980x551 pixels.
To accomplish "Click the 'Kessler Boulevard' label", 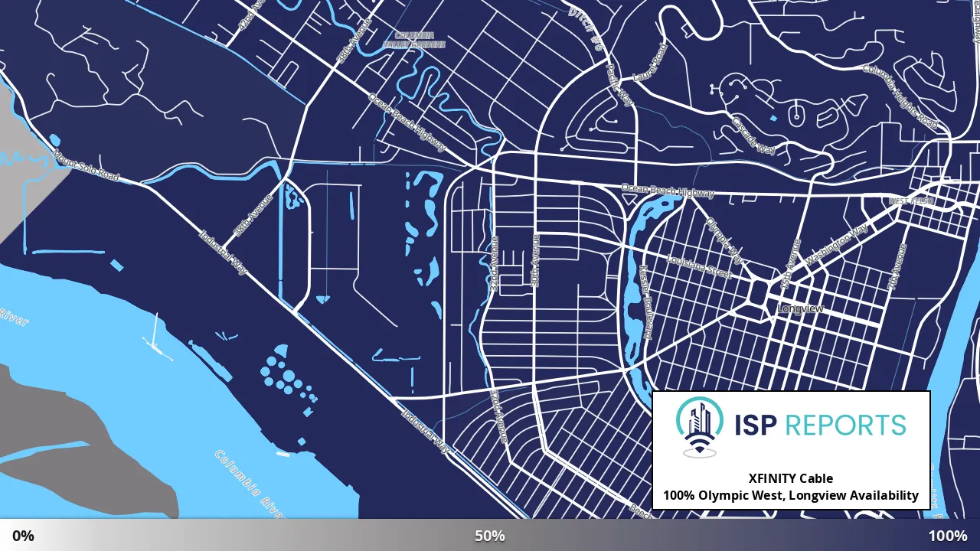I will coord(645,302).
